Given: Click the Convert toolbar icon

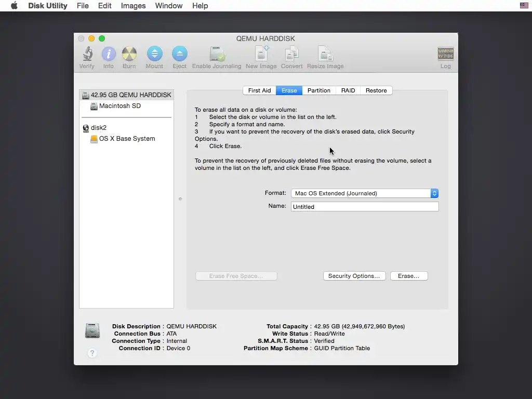Looking at the screenshot, I should coord(292,54).
